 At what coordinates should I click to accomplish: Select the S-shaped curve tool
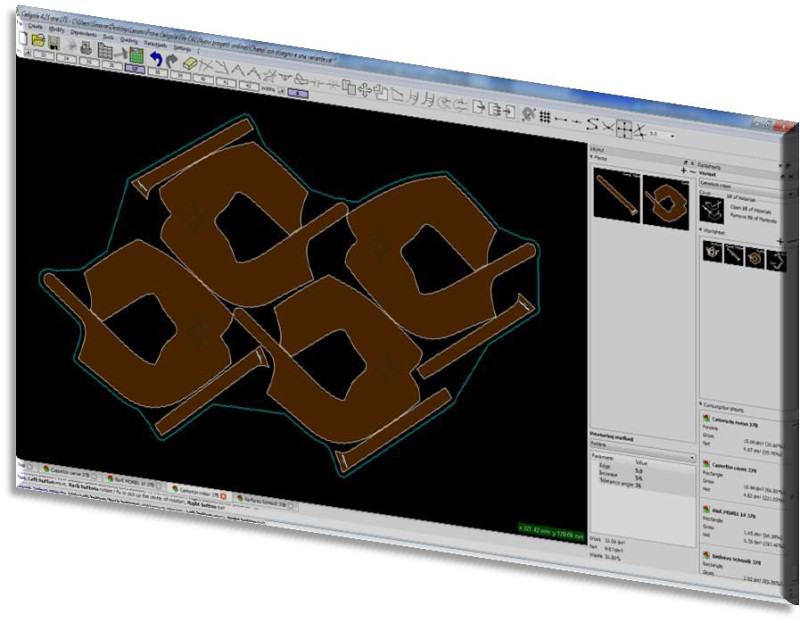[x=592, y=123]
